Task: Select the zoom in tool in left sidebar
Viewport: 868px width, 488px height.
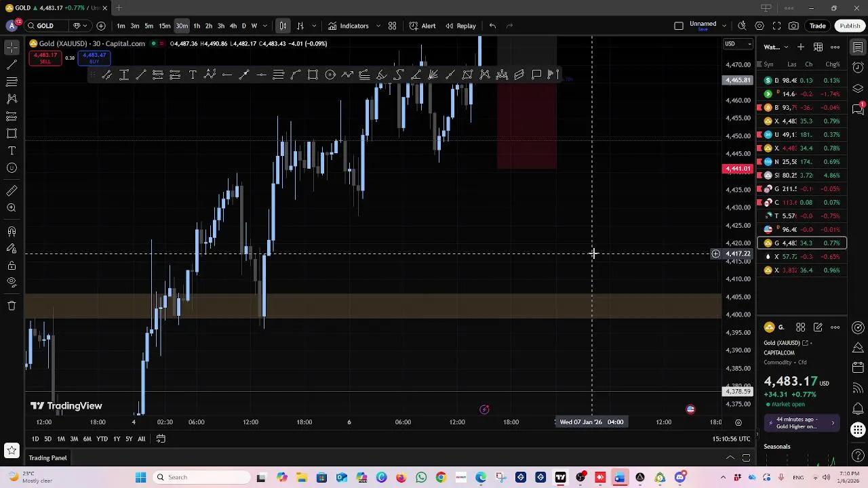Action: click(12, 208)
